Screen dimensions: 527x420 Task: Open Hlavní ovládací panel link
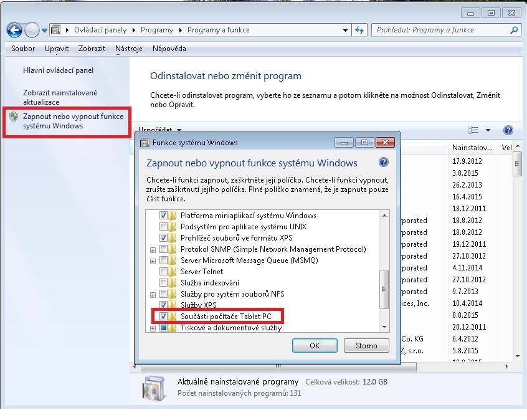click(58, 70)
